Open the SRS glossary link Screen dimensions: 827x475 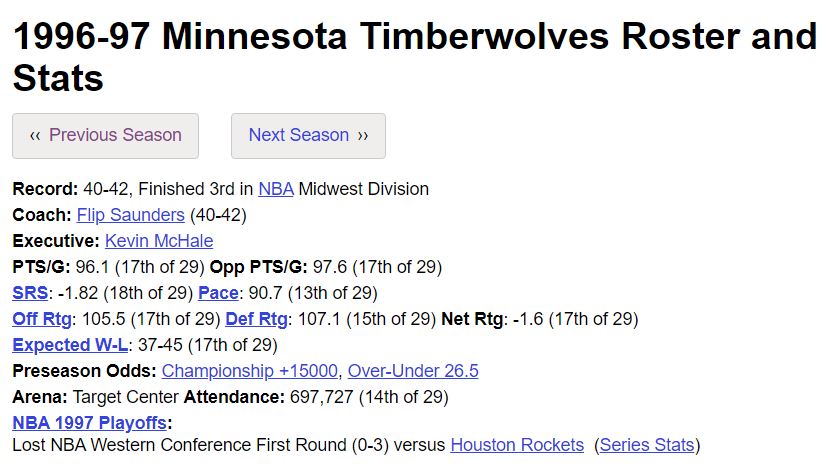(30, 293)
